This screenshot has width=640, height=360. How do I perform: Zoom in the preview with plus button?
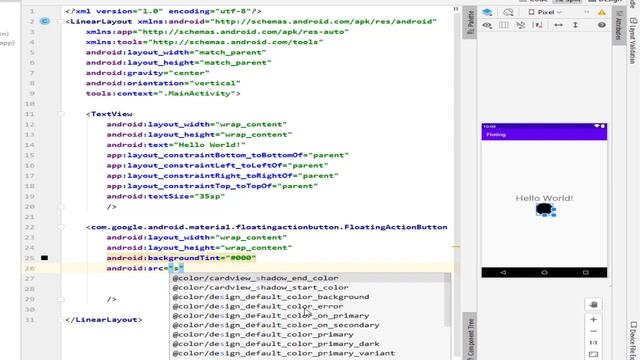[593, 320]
